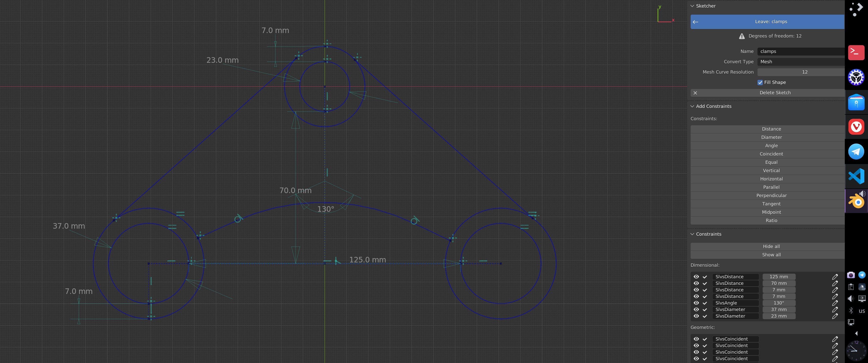Open the Vivaldi browser dock icon

pos(856,127)
